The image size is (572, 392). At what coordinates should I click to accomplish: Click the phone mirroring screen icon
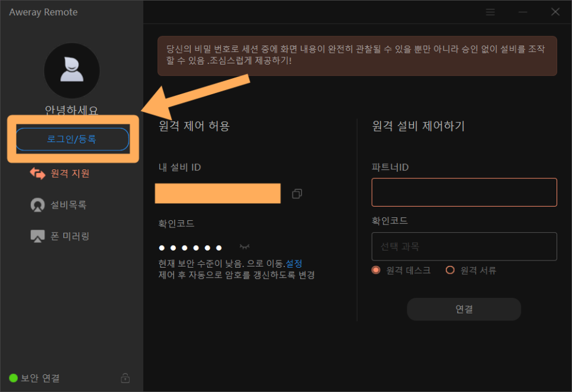pyautogui.click(x=37, y=236)
